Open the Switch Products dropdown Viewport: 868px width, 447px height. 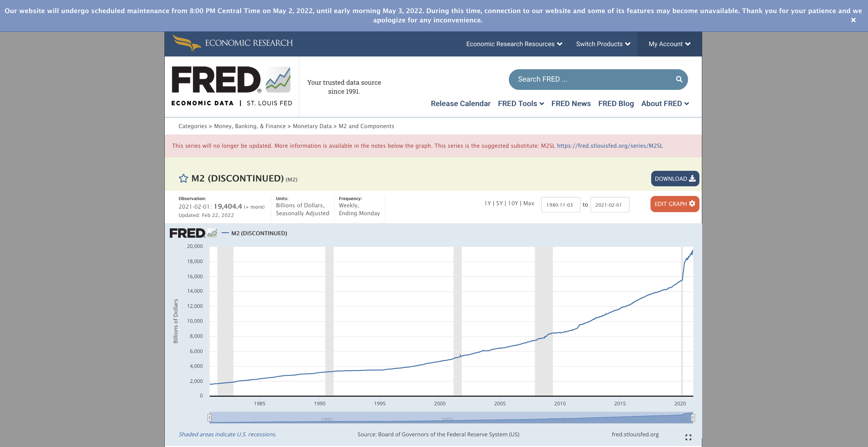click(x=603, y=44)
